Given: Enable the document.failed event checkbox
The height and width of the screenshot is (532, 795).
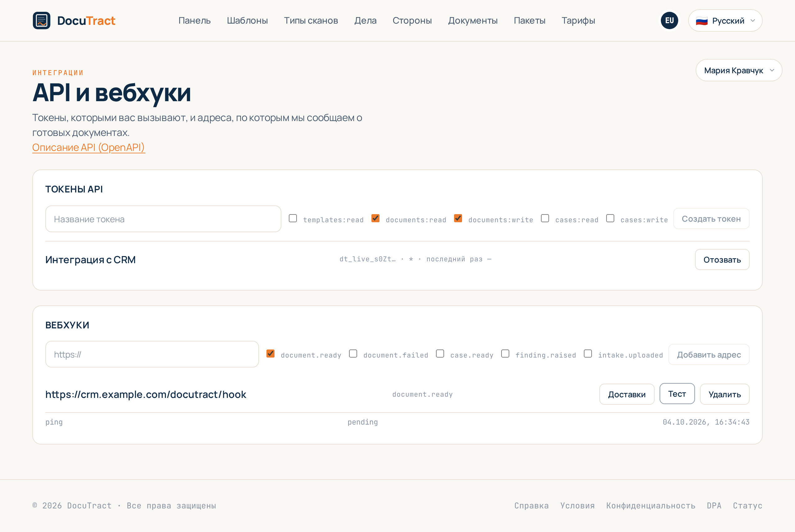Looking at the screenshot, I should tap(353, 354).
